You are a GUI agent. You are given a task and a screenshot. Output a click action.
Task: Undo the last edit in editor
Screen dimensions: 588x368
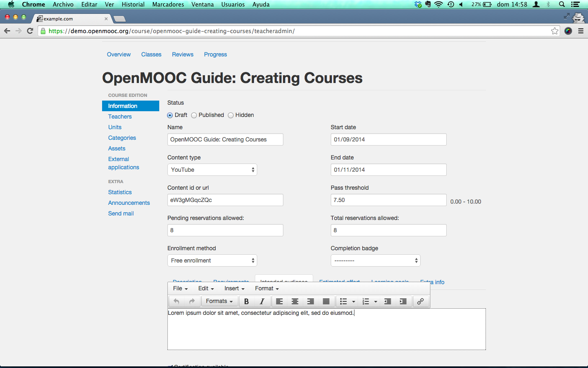pyautogui.click(x=176, y=301)
